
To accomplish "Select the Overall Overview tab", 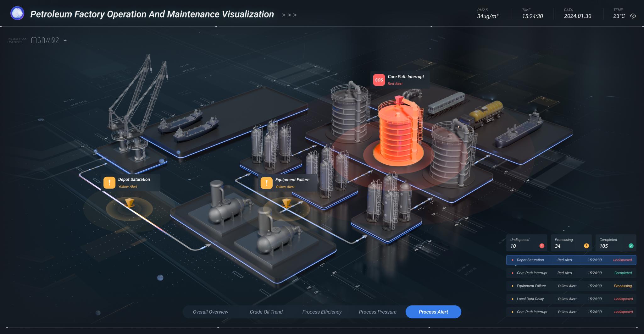I will [210, 312].
